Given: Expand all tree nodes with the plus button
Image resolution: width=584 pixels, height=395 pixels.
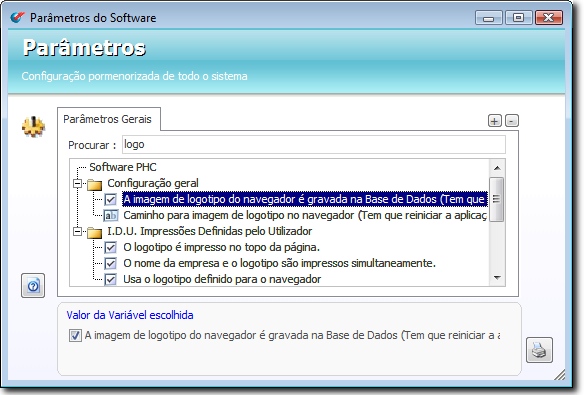Looking at the screenshot, I should [495, 121].
